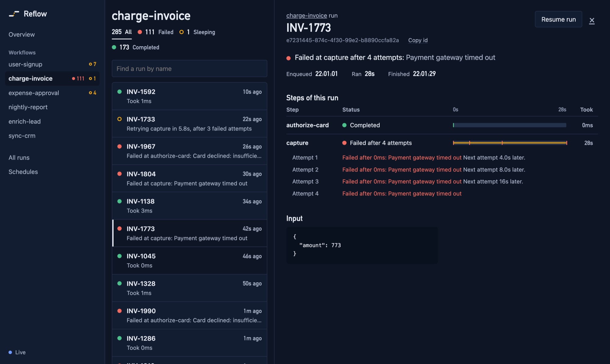Open completed run INV-1138

(x=189, y=206)
